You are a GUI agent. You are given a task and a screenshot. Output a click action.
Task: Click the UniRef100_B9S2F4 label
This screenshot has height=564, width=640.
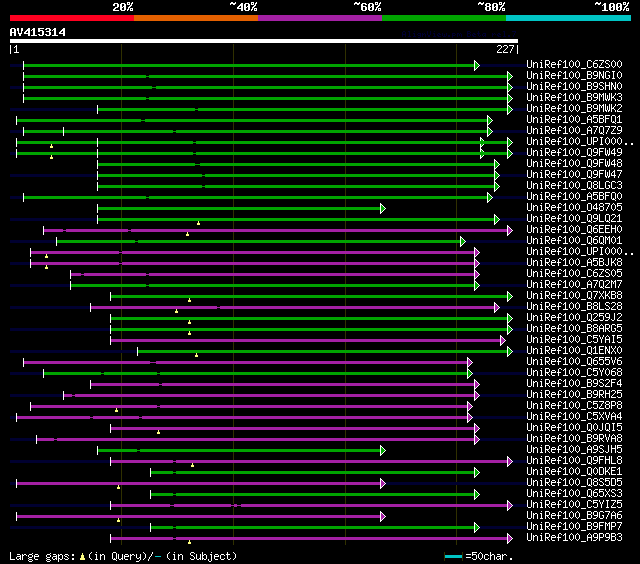point(574,384)
